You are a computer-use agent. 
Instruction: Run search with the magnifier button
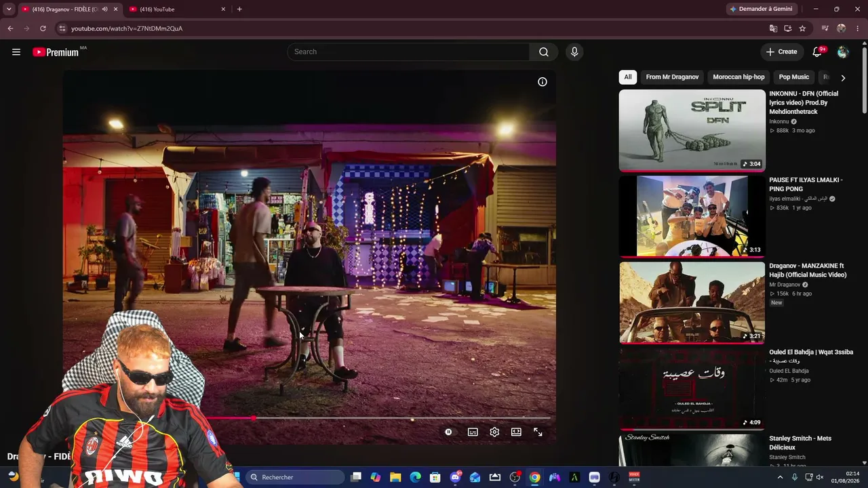544,52
